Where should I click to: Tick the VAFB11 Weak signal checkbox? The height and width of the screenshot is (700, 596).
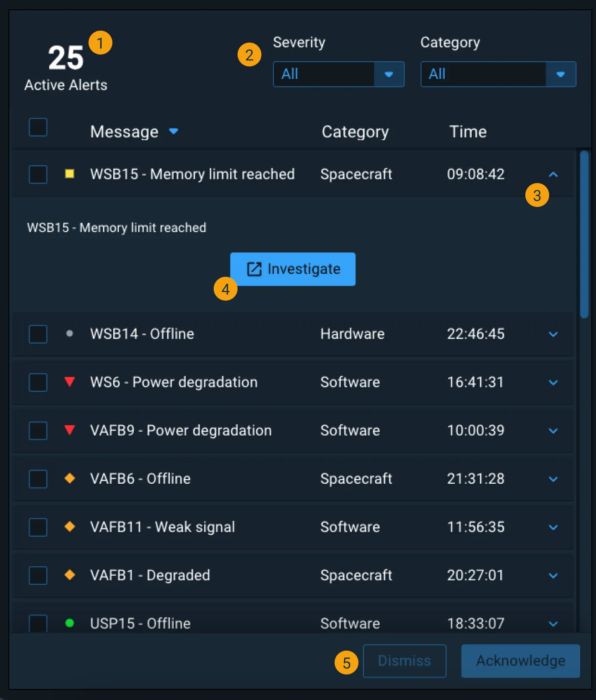click(x=38, y=527)
